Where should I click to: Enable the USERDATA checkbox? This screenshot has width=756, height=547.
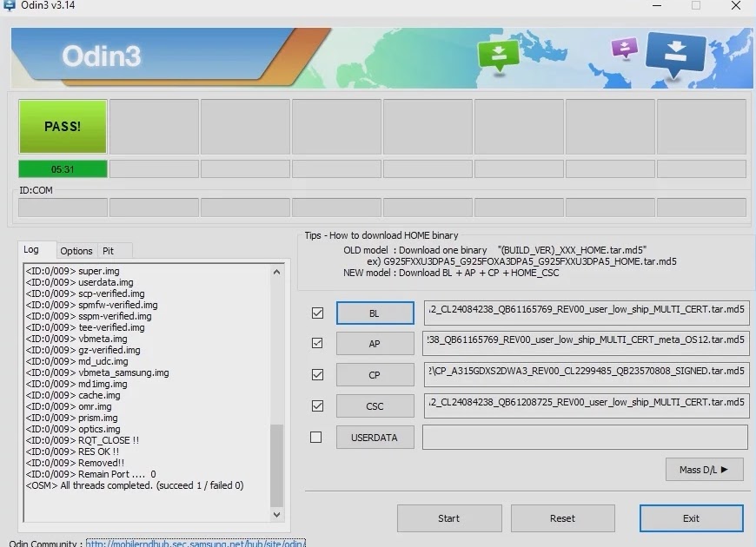click(x=317, y=437)
